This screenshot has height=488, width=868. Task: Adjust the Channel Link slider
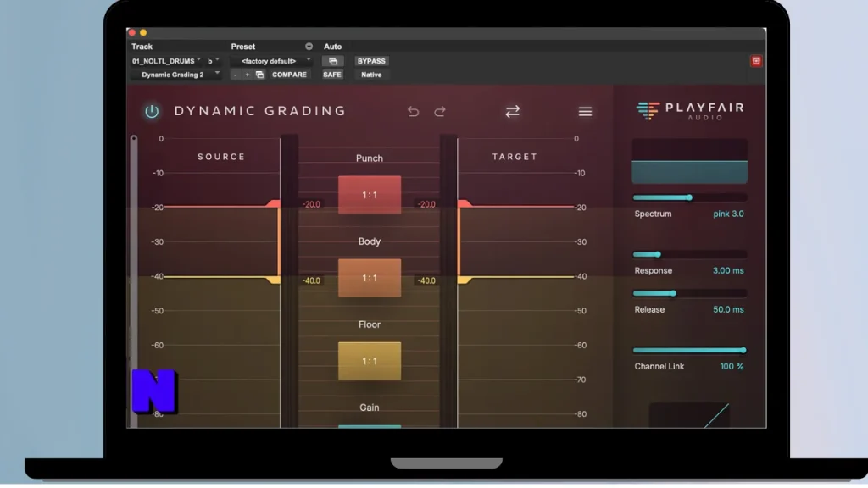[690, 350]
